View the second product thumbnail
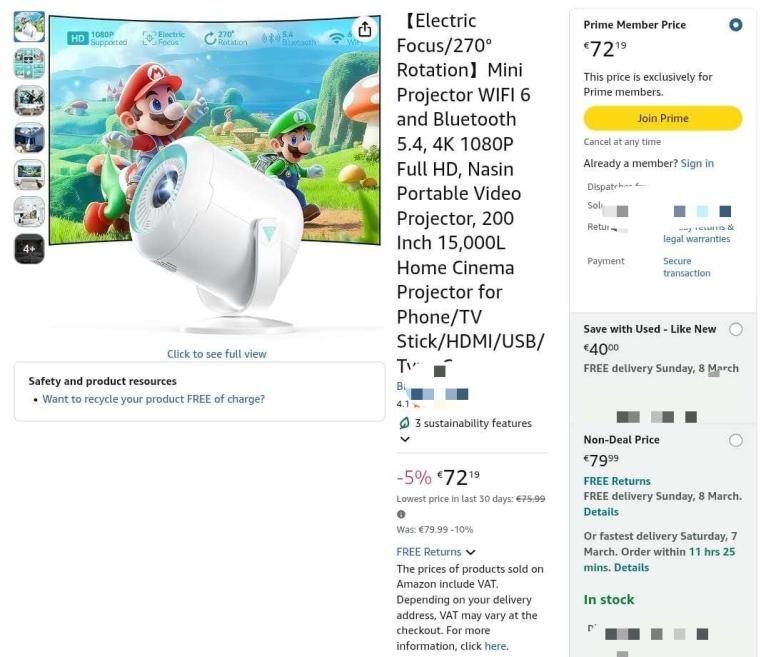The image size is (771, 657). (x=29, y=63)
